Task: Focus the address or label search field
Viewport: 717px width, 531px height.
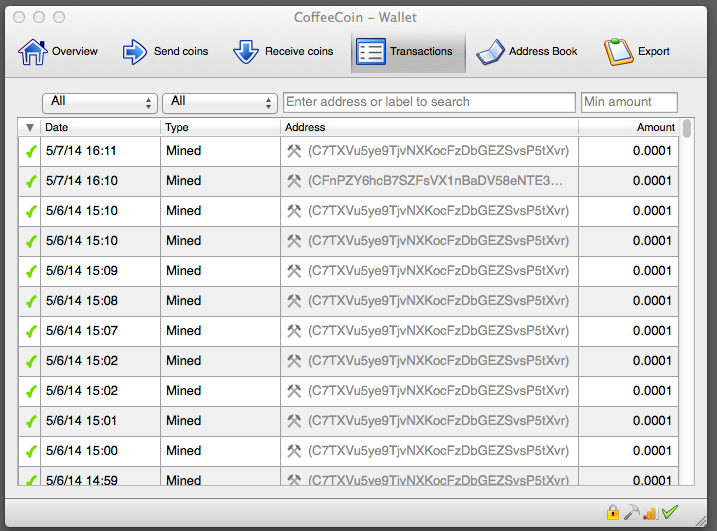Action: click(x=429, y=102)
